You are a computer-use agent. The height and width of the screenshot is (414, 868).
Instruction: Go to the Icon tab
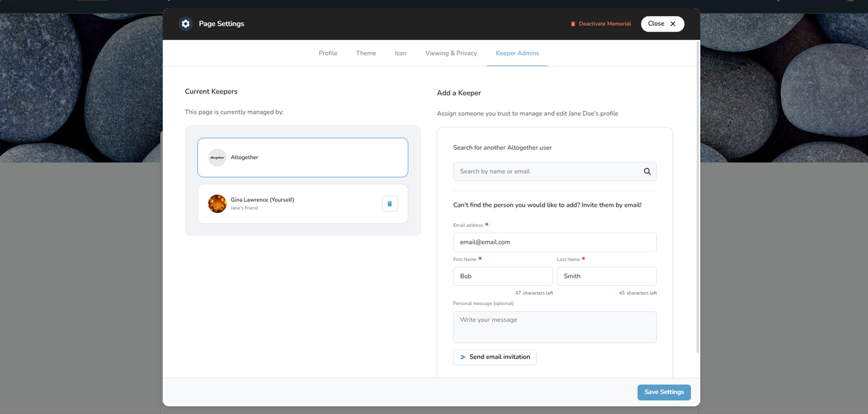pyautogui.click(x=401, y=53)
